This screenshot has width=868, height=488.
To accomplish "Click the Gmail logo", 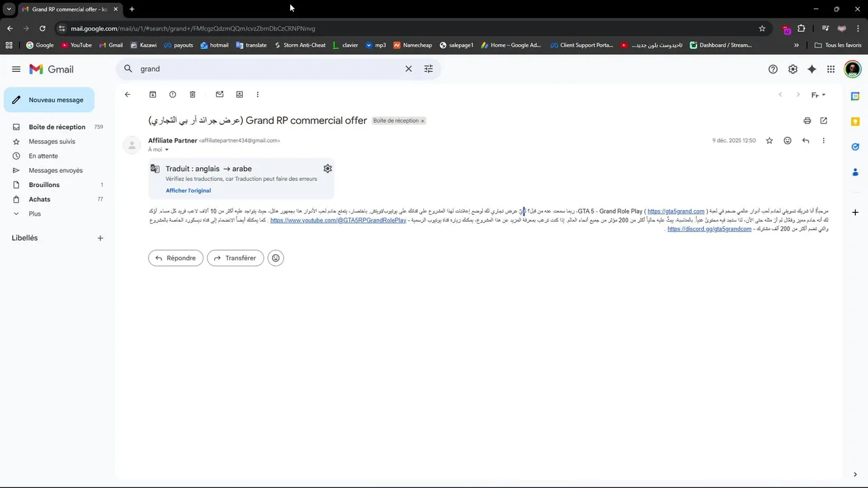I will click(x=52, y=69).
